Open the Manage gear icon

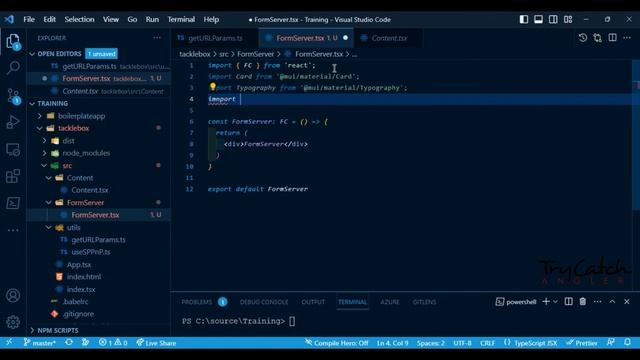(13, 322)
